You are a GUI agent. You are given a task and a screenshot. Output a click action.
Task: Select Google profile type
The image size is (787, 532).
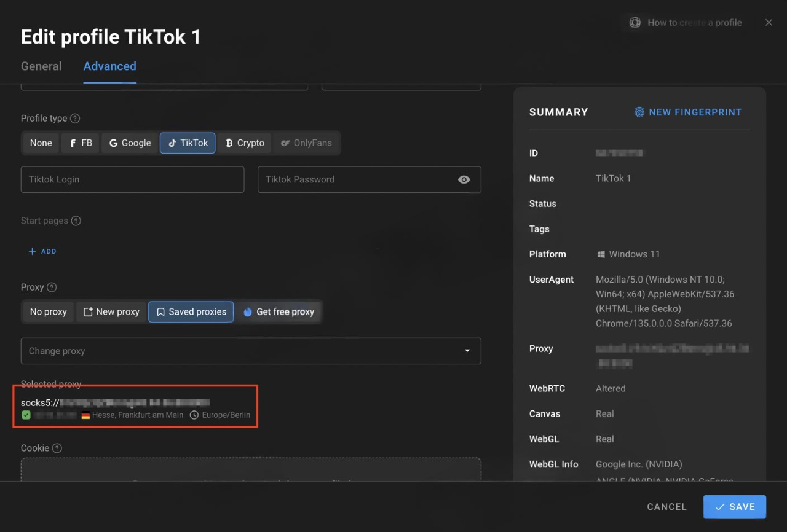click(130, 143)
